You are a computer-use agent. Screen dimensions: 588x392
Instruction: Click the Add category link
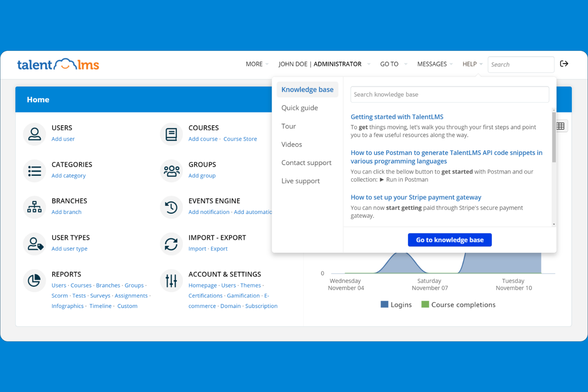tap(68, 176)
